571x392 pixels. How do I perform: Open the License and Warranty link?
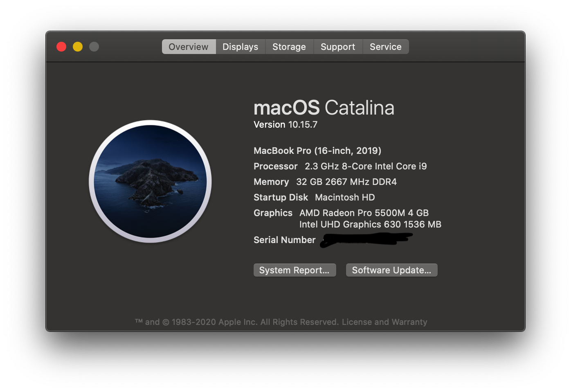coord(384,322)
